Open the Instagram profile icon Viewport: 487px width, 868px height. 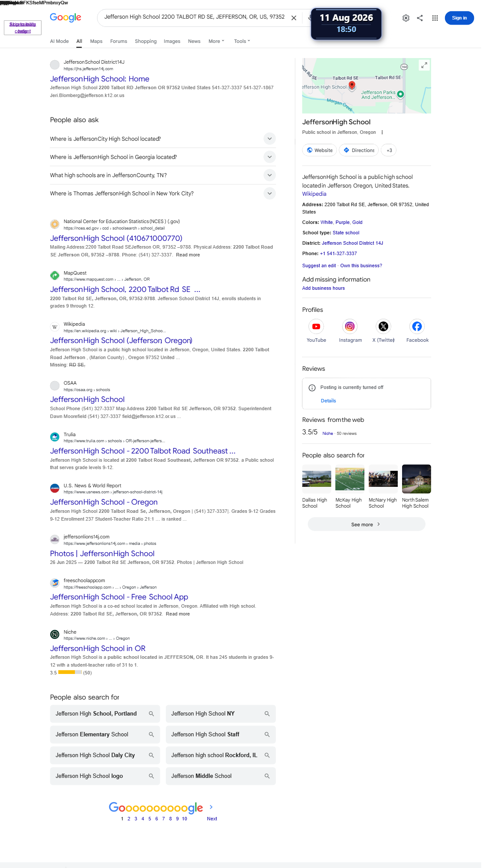coord(350,327)
